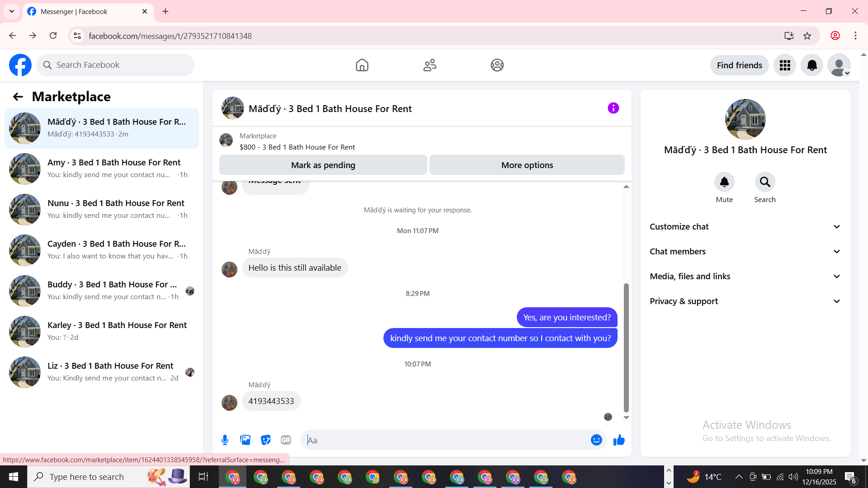Click the chat scrollbar thumb
Screen dimensions: 868x488
point(626,348)
